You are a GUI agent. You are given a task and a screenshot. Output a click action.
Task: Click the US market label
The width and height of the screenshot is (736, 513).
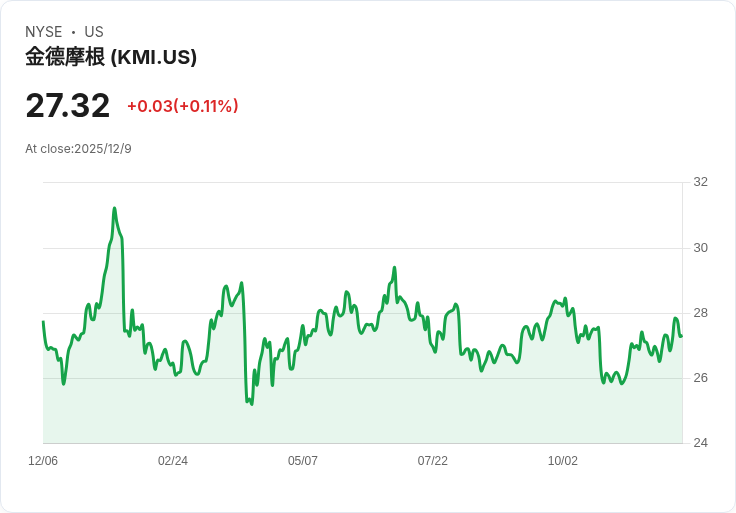(94, 32)
